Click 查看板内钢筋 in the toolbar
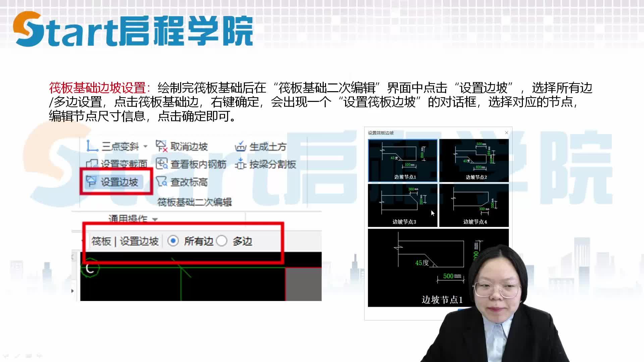Image resolution: width=644 pixels, height=362 pixels. click(191, 164)
